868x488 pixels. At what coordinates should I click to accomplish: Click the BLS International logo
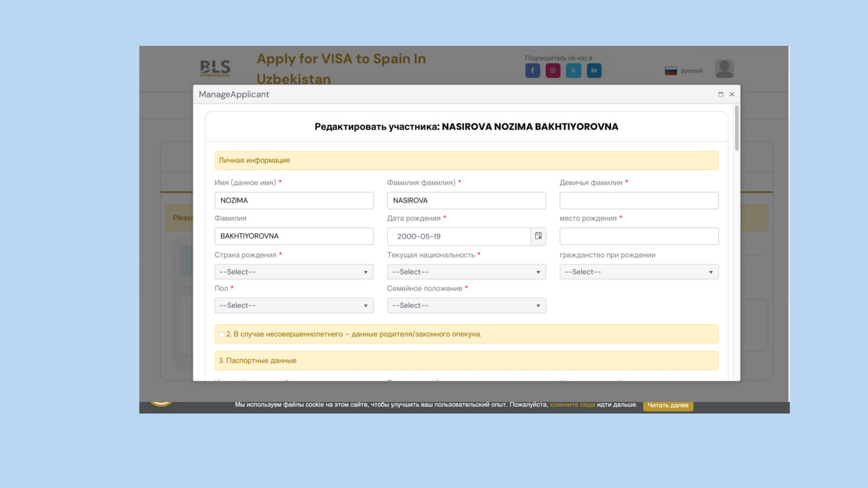pos(215,68)
